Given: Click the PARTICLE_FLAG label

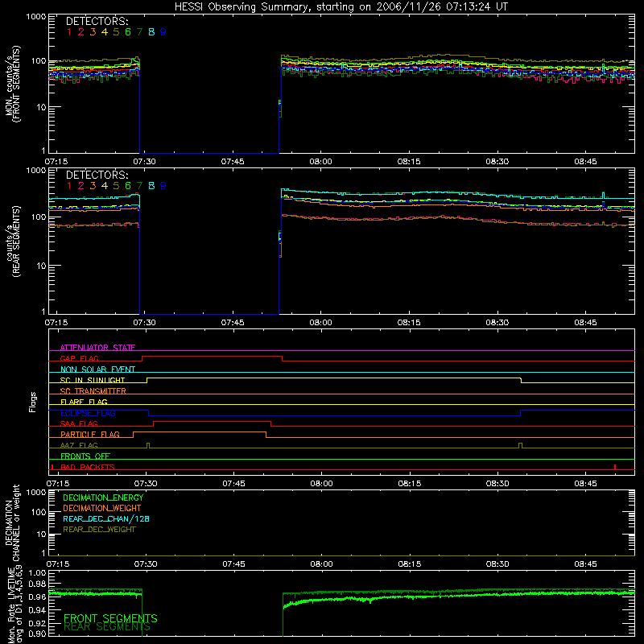Looking at the screenshot, I should (90, 434).
